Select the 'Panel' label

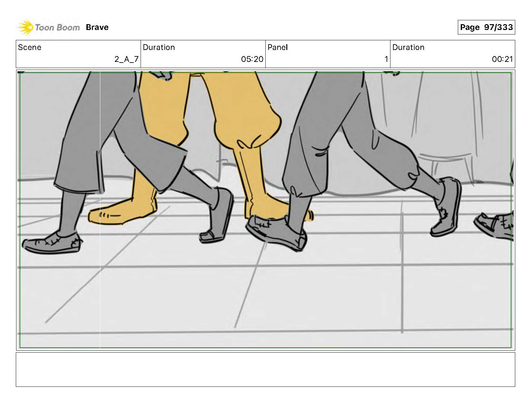click(x=278, y=47)
